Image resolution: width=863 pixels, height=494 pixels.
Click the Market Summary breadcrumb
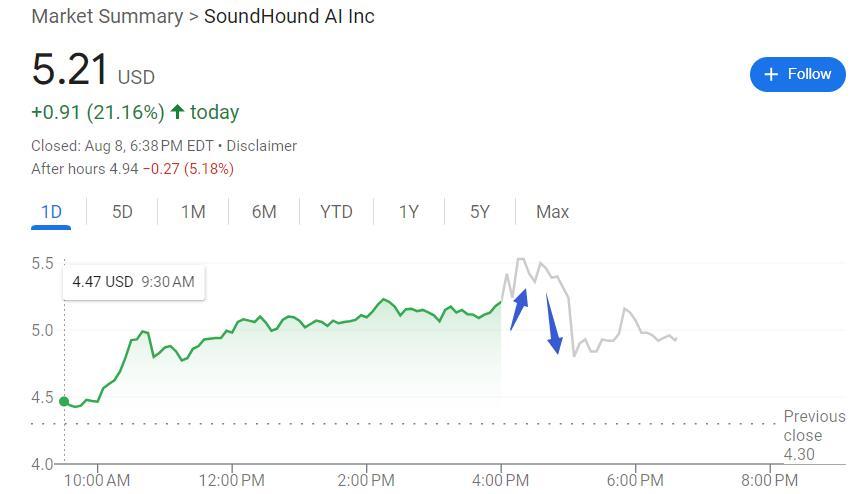click(107, 17)
